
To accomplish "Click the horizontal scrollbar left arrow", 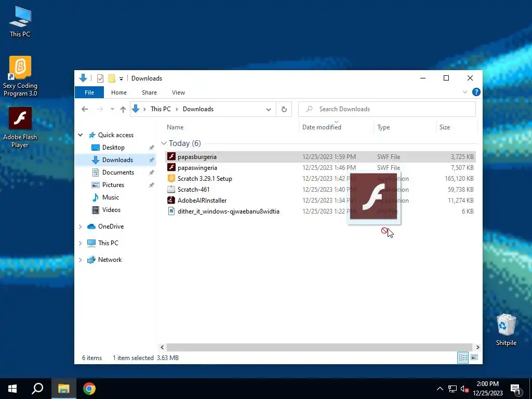I will [162, 347].
